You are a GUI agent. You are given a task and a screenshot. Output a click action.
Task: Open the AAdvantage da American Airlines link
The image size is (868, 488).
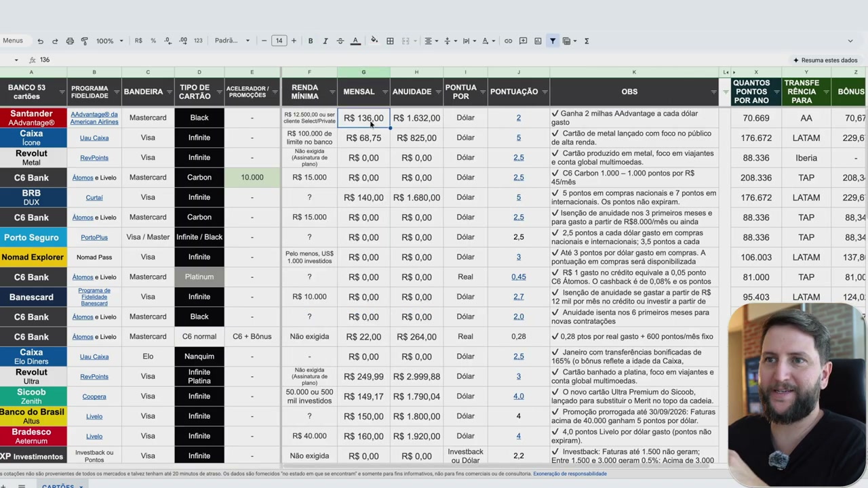point(94,118)
